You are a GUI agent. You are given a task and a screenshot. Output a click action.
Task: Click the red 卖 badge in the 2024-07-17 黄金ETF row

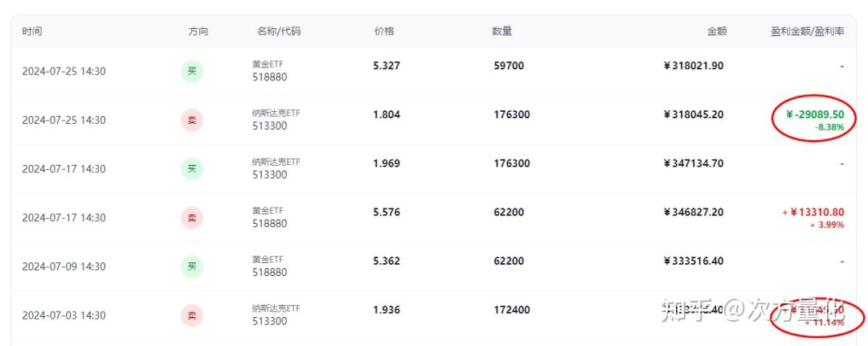click(192, 217)
